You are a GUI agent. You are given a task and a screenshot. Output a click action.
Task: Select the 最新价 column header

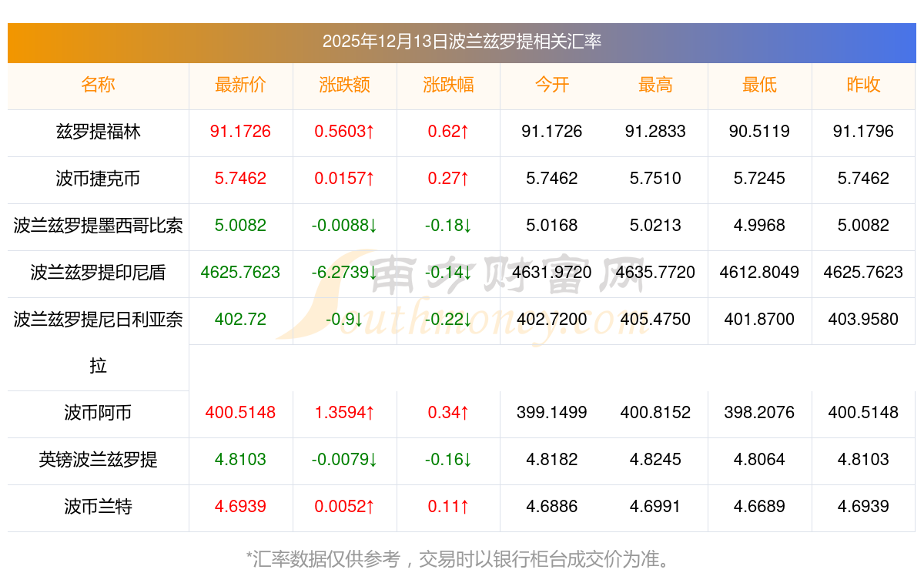point(240,85)
